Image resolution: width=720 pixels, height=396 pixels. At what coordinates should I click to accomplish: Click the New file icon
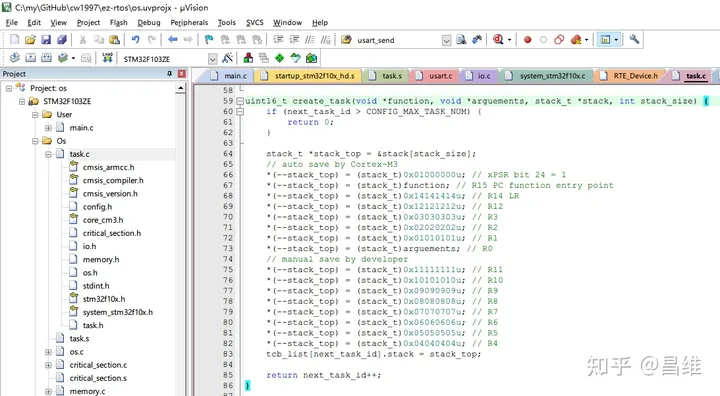(15, 40)
